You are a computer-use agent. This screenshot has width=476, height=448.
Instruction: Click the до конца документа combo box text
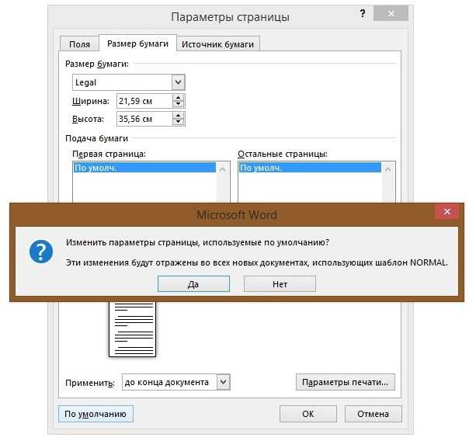pos(167,382)
